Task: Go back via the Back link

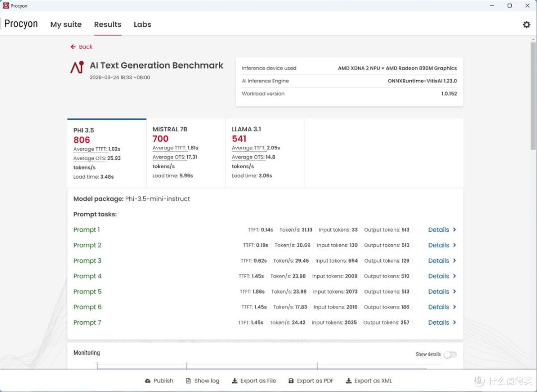Action: (x=82, y=47)
